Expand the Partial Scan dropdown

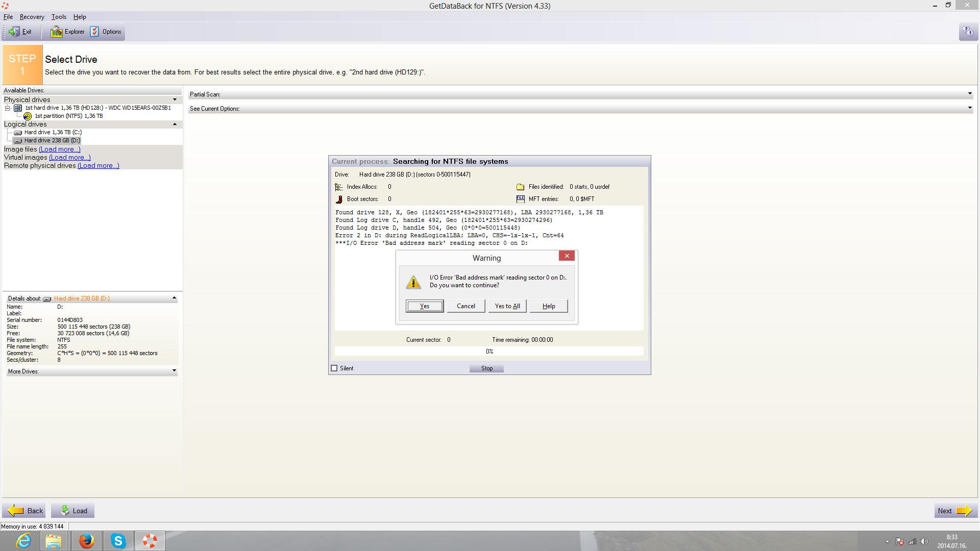coord(969,94)
